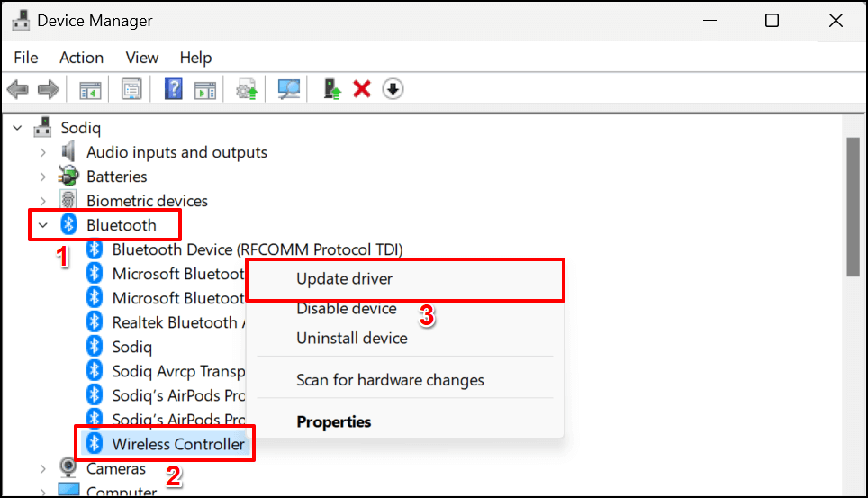
Task: Collapse the Bluetooth category
Action: coord(42,225)
